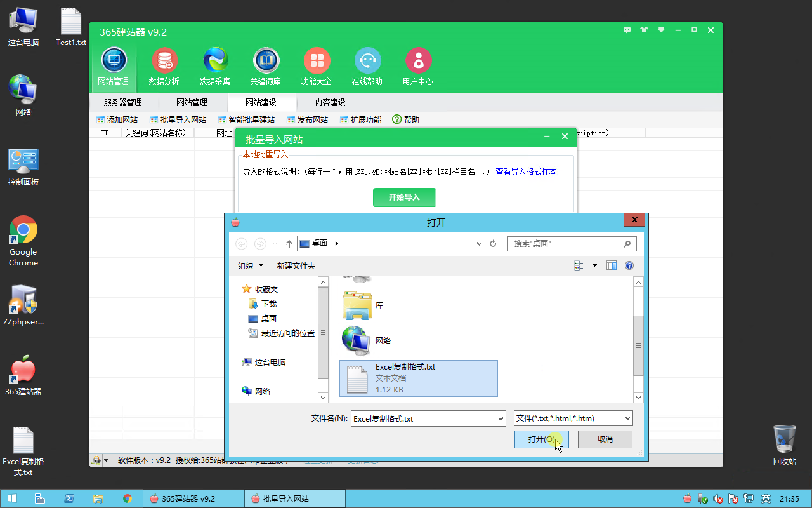Open 帮助 in the toolbar

click(x=406, y=119)
